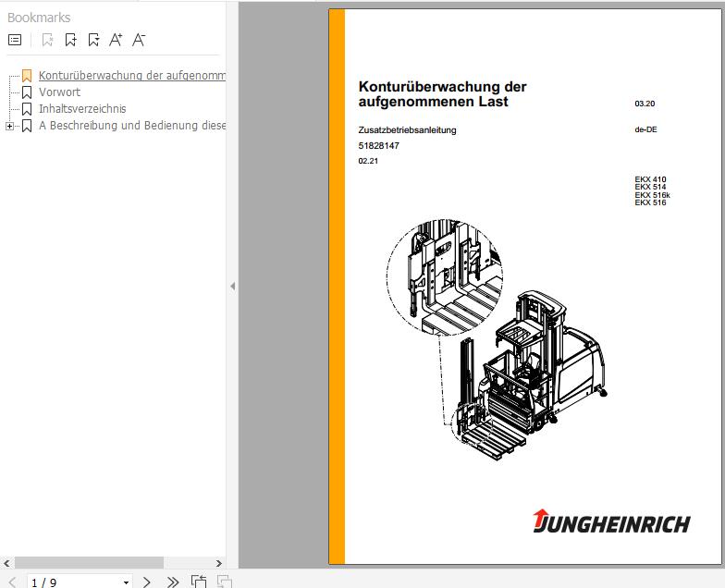
Task: Click the 03.20 date text
Action: (645, 104)
